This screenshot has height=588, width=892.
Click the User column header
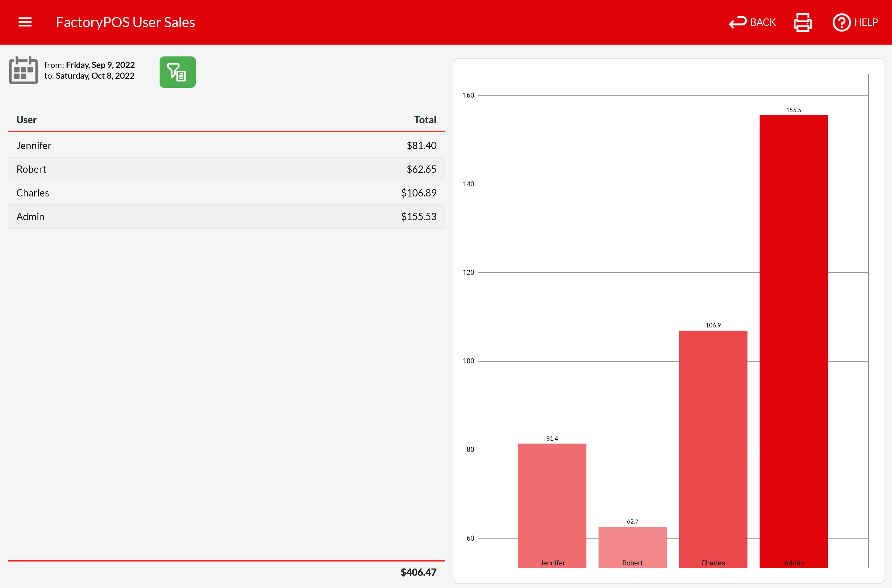coord(26,119)
